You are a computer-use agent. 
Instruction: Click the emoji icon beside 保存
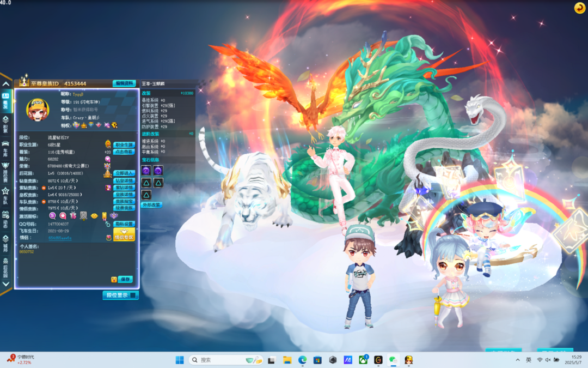click(x=114, y=279)
